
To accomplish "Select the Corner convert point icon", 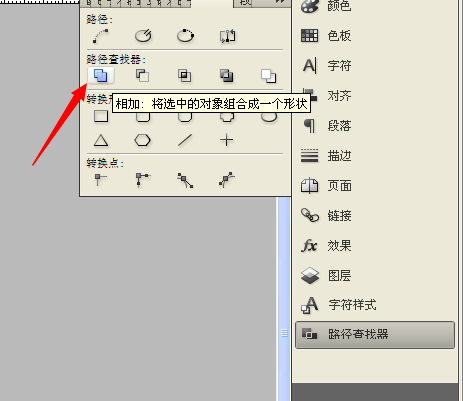I will 143,180.
